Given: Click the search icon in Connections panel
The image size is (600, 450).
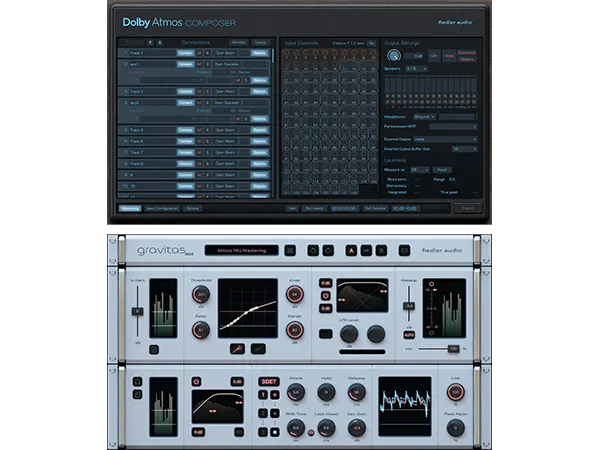Looking at the screenshot, I should (x=123, y=42).
